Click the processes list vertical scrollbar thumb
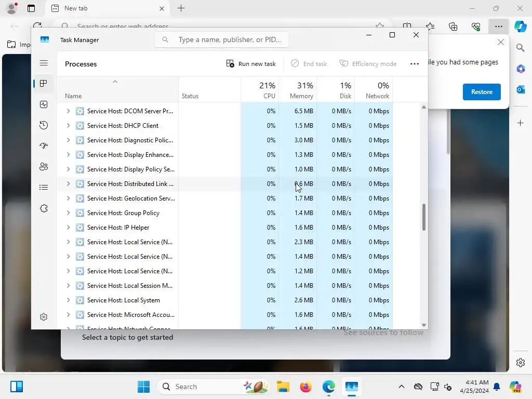Screen dimensions: 532x399 pyautogui.click(x=424, y=217)
